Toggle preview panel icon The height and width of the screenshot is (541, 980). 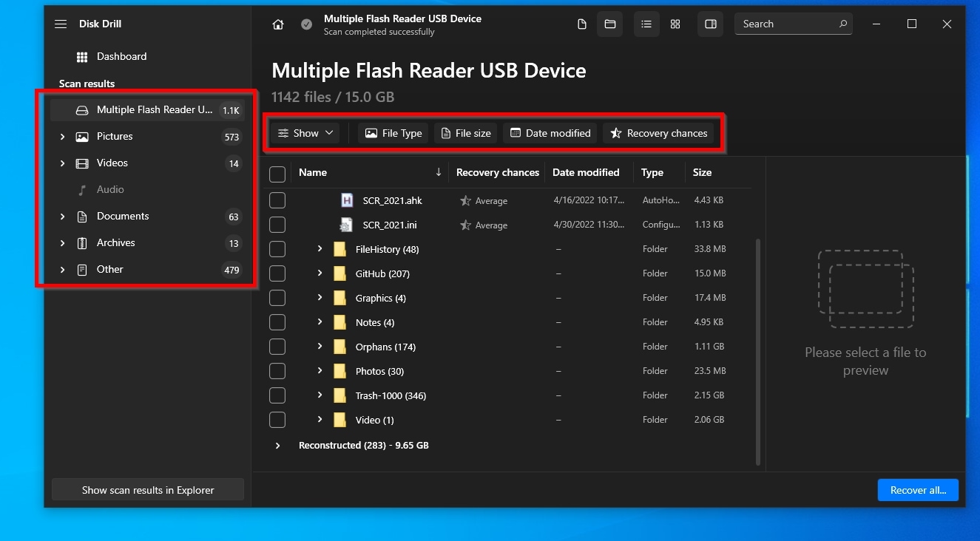711,24
